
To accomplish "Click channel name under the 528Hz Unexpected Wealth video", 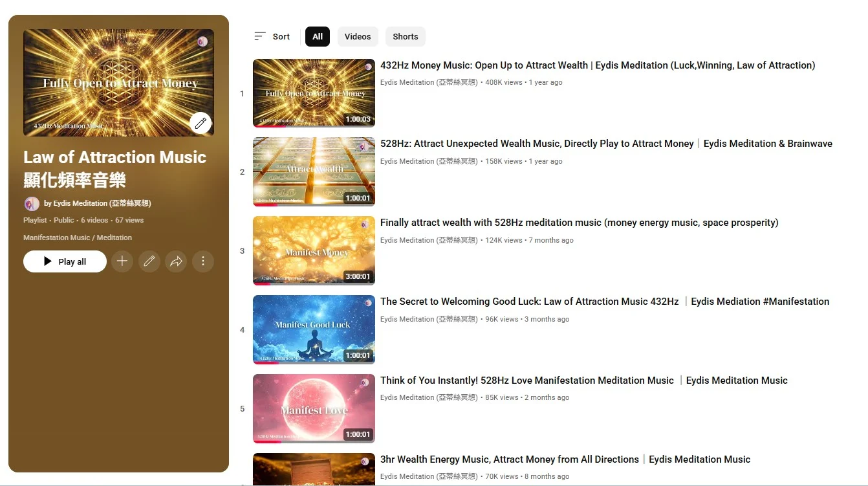I will (x=429, y=161).
